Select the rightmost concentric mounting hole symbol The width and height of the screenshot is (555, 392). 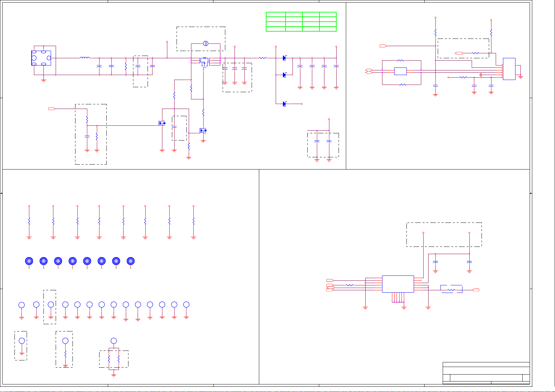(130, 261)
